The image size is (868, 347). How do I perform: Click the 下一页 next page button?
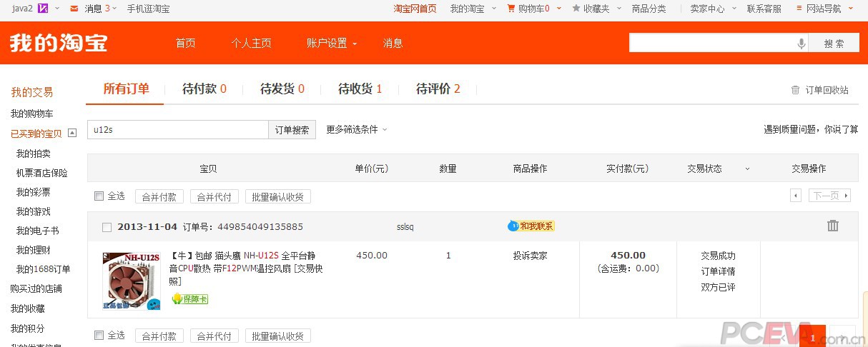click(x=829, y=196)
